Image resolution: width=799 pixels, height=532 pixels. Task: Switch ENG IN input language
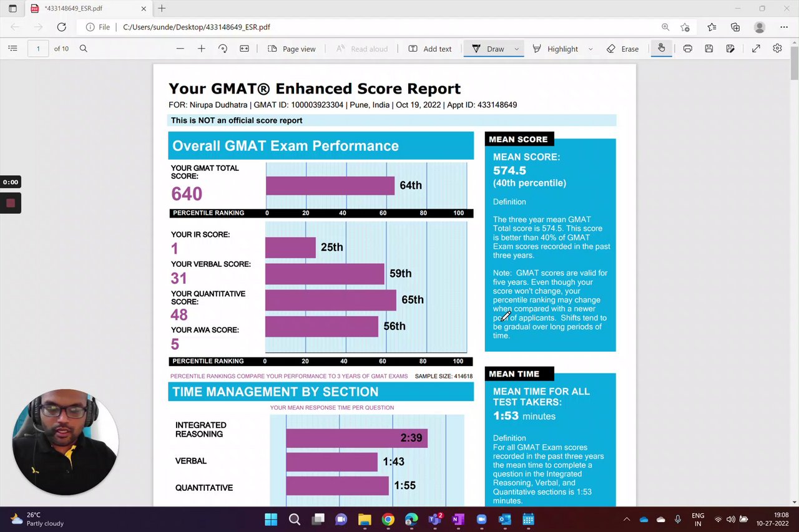698,520
